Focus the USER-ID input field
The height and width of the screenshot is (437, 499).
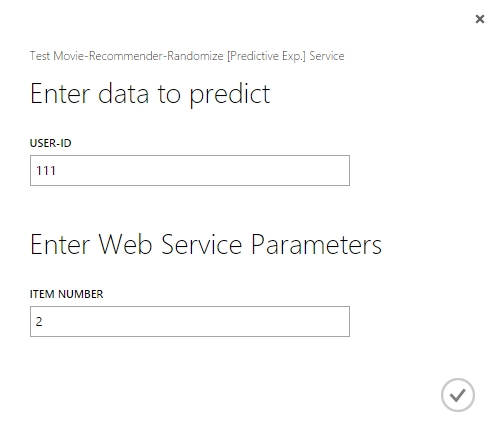(x=190, y=170)
